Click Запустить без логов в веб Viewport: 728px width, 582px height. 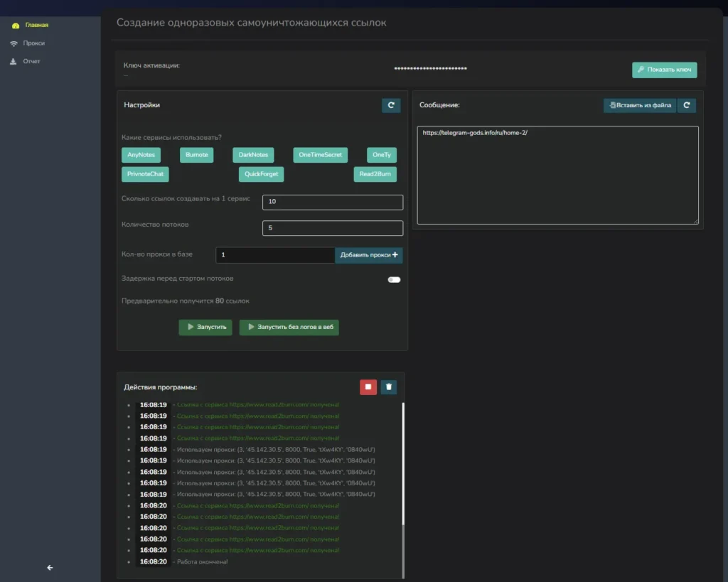(289, 328)
